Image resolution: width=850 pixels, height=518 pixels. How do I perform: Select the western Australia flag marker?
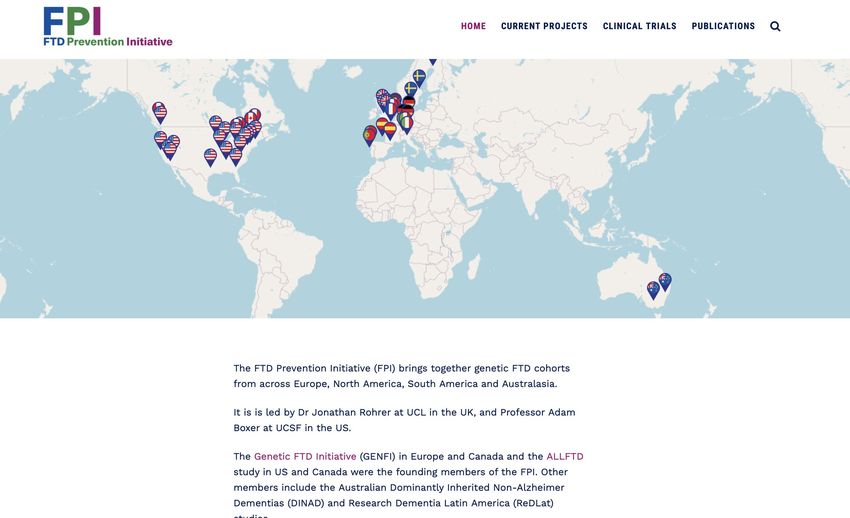tap(653, 291)
